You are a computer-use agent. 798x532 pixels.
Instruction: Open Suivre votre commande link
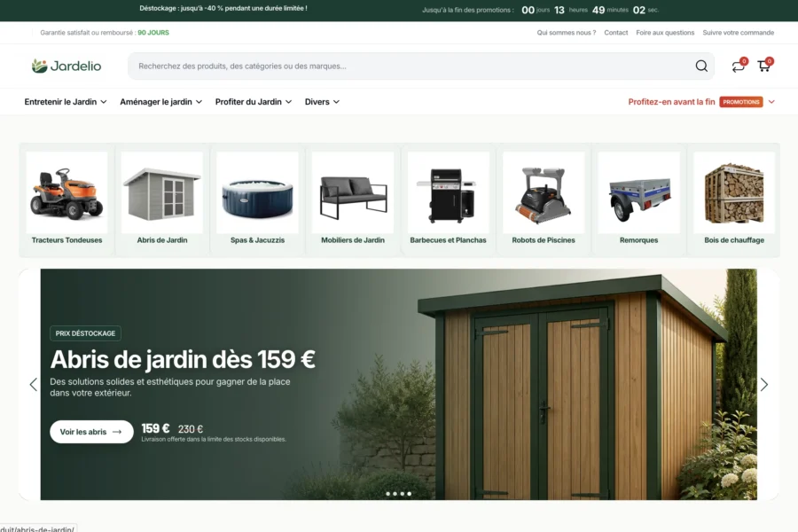pos(738,33)
